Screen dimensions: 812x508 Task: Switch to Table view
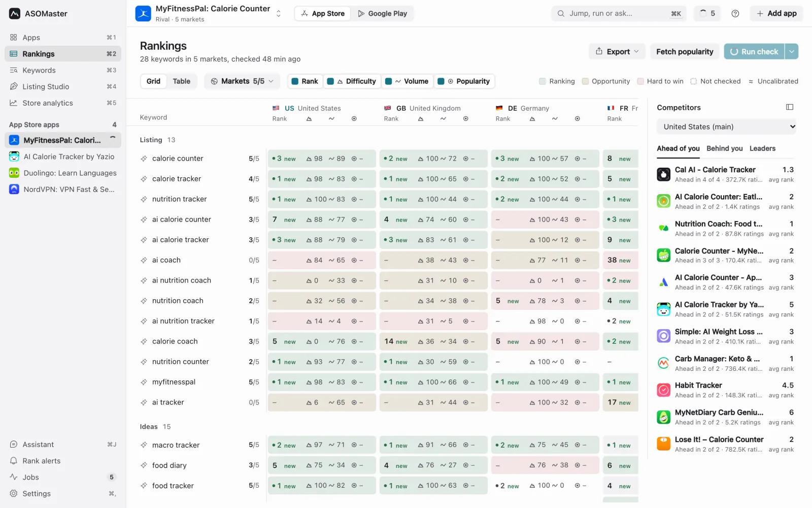181,81
